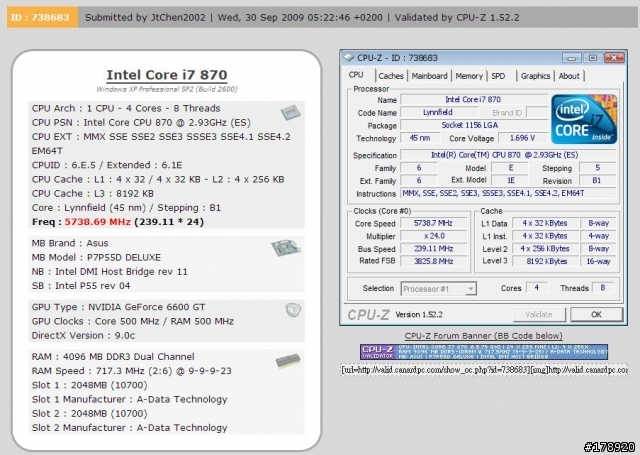Screen dimensions: 640x455
Task: Click the GPU icon beside GPU Type
Action: click(x=293, y=310)
